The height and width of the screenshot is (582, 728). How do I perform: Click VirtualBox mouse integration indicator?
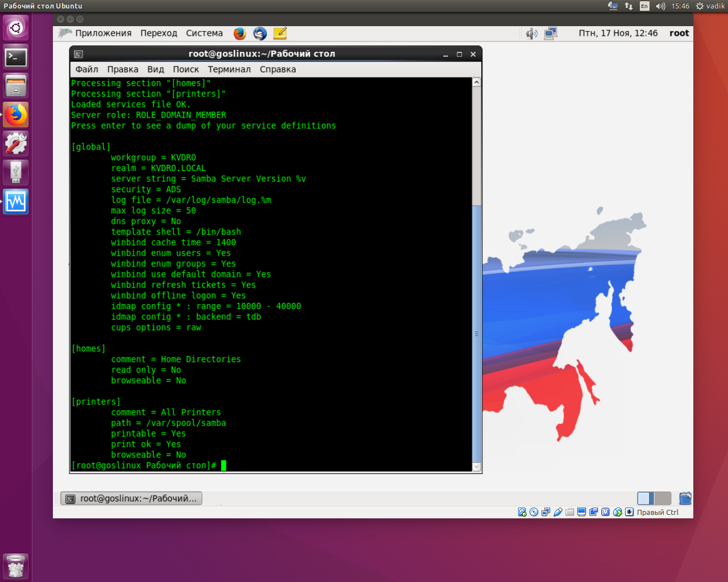coord(618,512)
